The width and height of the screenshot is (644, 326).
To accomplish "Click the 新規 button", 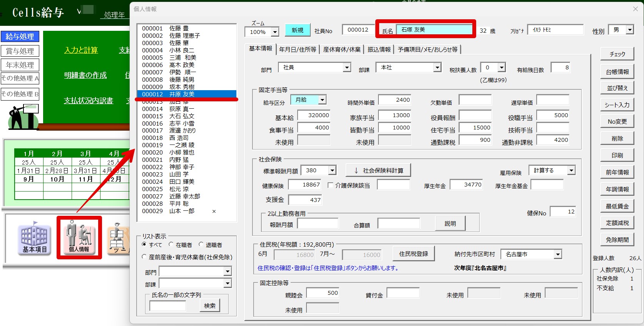I will coord(298,30).
